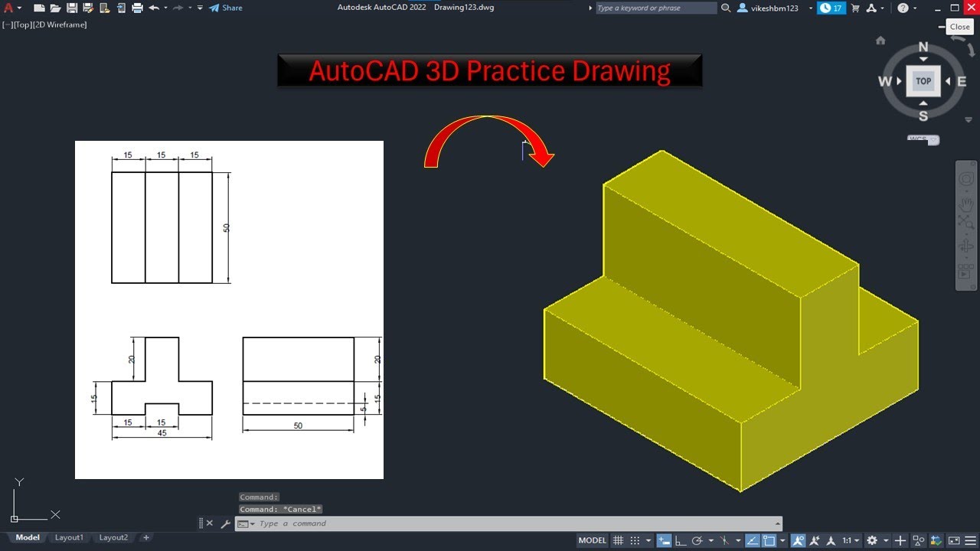The height and width of the screenshot is (551, 980).
Task: Select the Pan hand tool in navigation bar
Action: [x=966, y=203]
